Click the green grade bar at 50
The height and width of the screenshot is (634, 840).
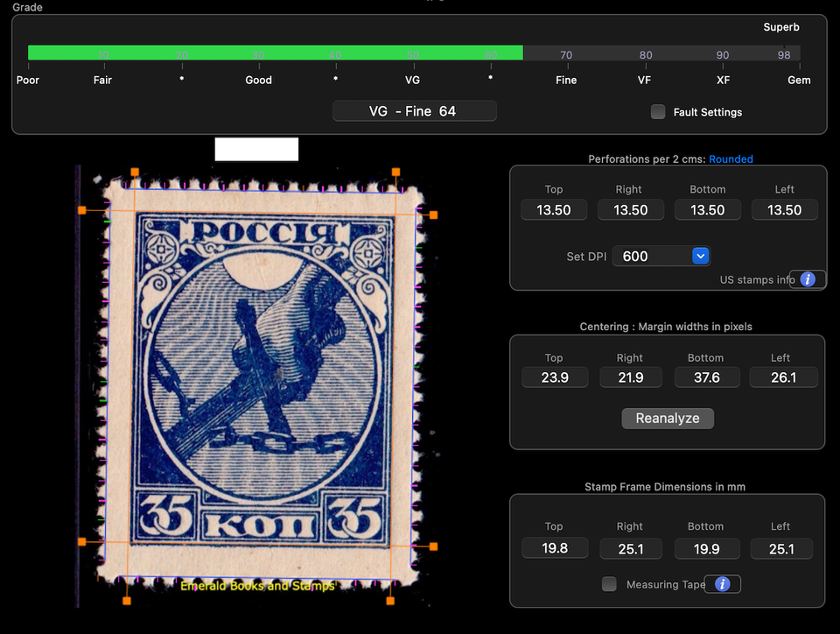point(412,53)
